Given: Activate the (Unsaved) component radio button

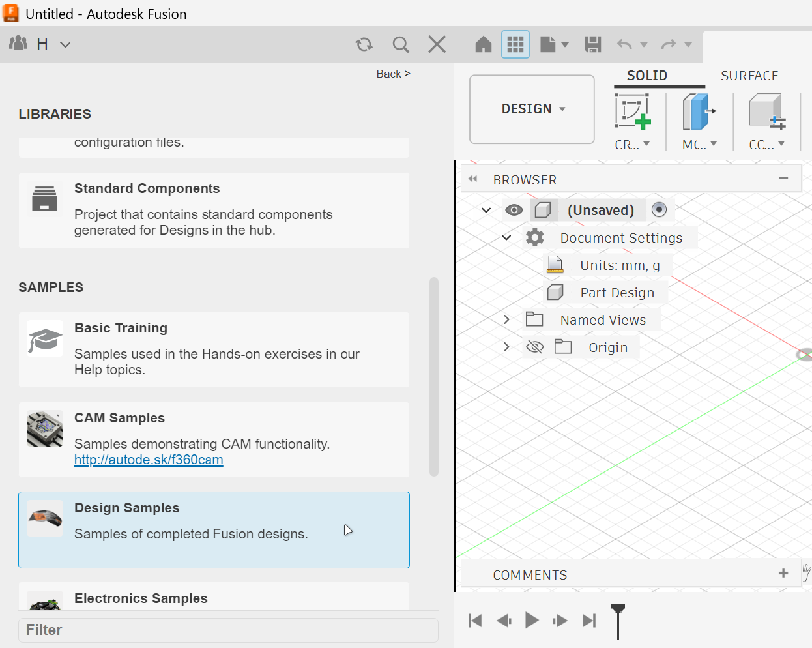Looking at the screenshot, I should 659,209.
